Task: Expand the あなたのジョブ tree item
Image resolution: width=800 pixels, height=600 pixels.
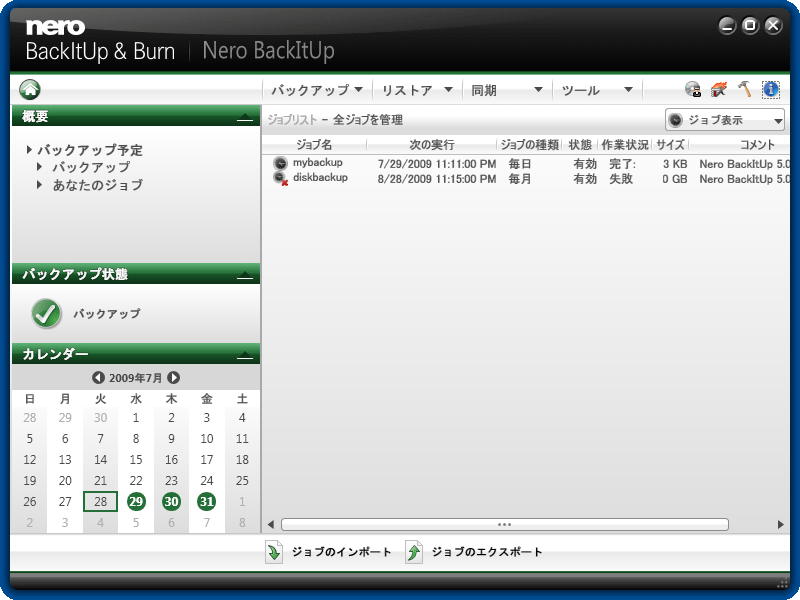Action: point(39,184)
